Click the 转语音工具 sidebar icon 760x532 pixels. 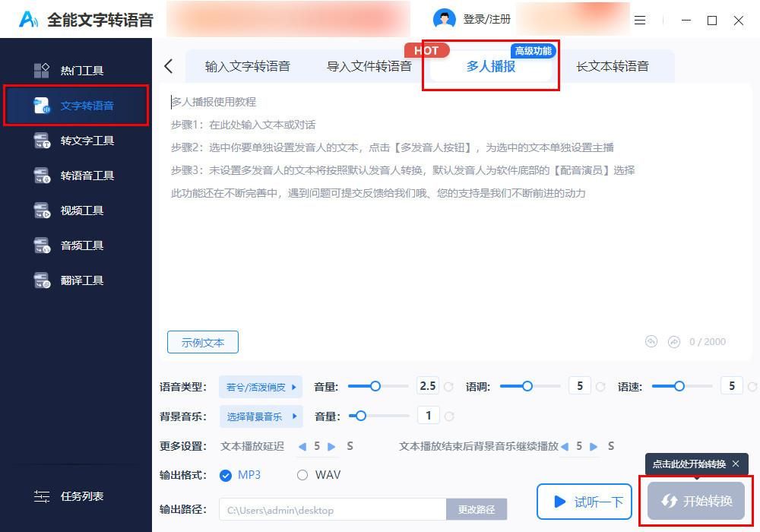pyautogui.click(x=42, y=176)
